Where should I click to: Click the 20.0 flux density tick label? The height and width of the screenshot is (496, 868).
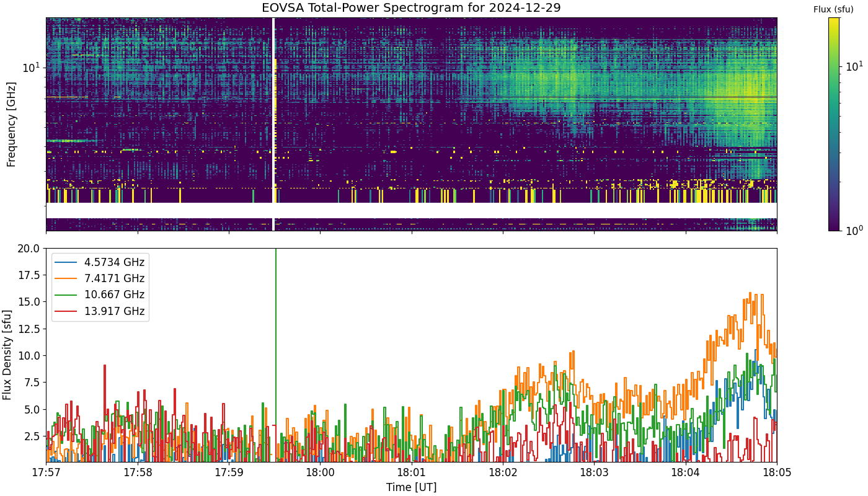point(30,248)
